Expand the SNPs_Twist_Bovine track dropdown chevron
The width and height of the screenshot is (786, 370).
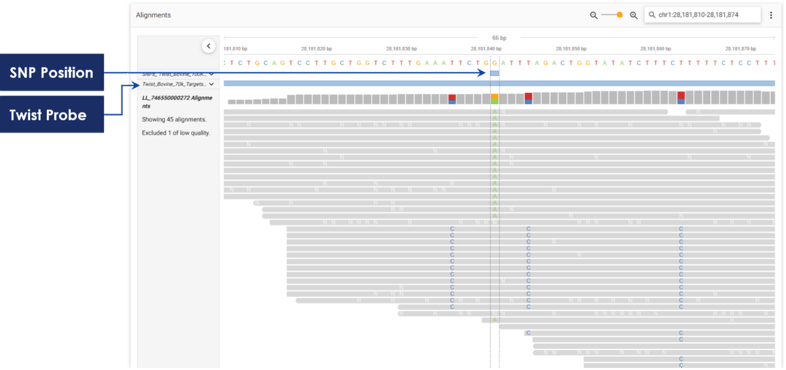[211, 74]
